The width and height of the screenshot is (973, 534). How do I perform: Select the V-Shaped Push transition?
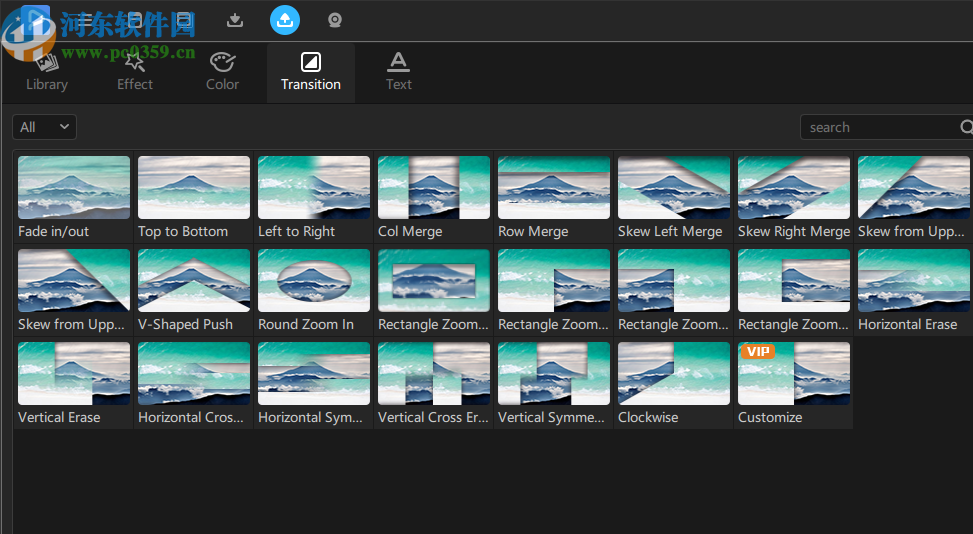[194, 281]
